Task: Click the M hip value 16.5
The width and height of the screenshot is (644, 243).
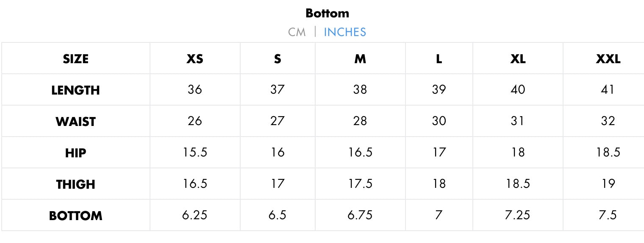Action: point(360,153)
